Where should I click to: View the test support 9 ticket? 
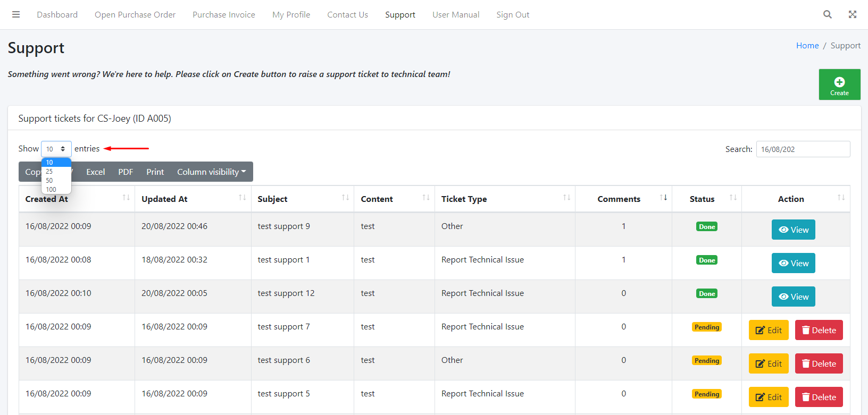[793, 230]
